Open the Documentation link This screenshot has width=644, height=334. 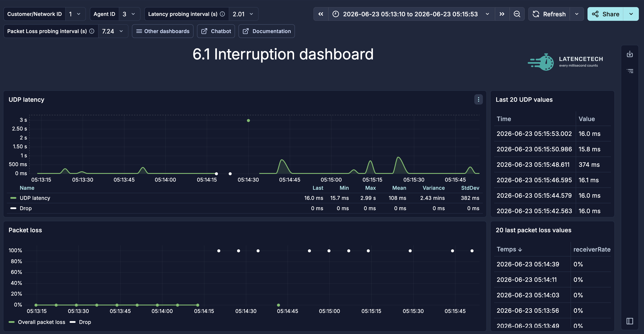[x=267, y=31]
